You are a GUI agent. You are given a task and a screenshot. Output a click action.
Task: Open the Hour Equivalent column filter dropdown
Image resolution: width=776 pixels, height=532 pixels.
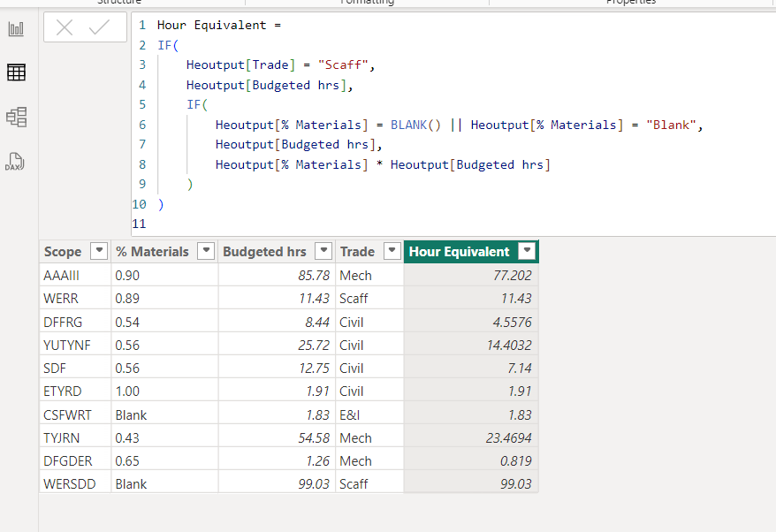(527, 251)
